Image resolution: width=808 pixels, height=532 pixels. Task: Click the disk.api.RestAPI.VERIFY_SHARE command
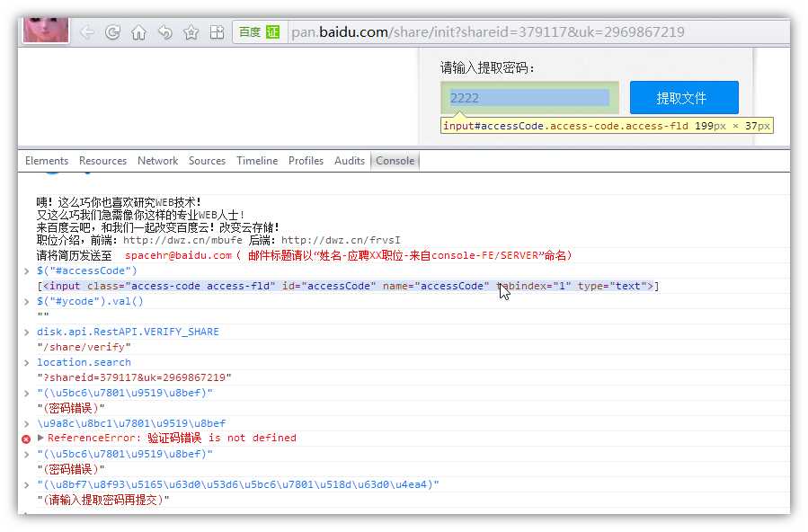[128, 332]
